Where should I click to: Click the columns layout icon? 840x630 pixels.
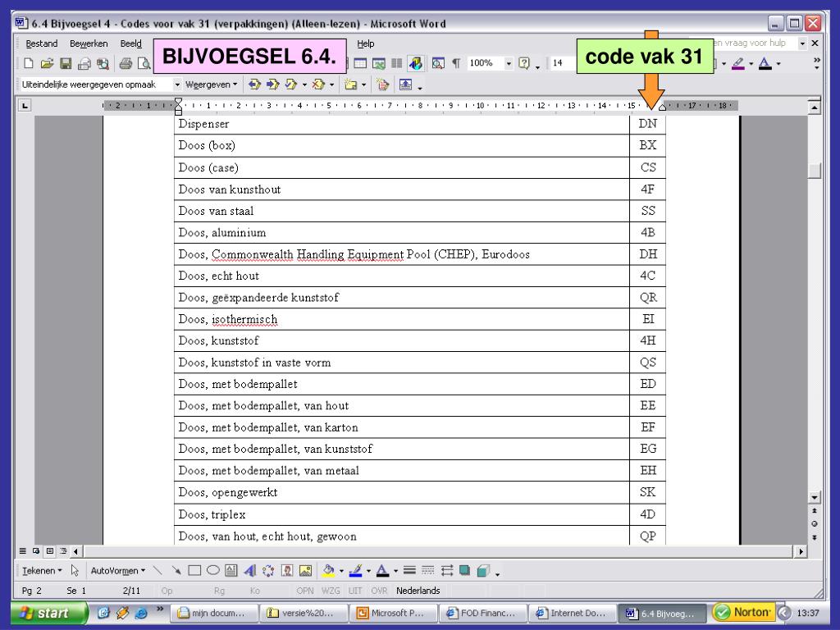click(x=396, y=64)
